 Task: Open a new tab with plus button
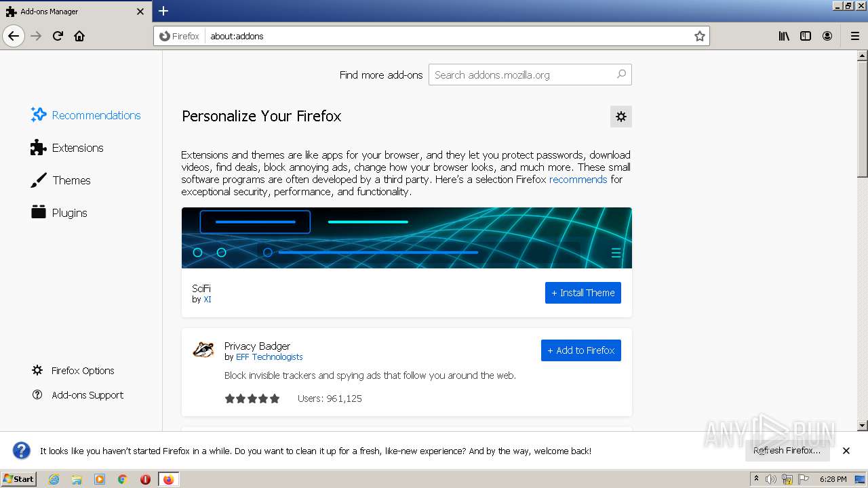[163, 11]
